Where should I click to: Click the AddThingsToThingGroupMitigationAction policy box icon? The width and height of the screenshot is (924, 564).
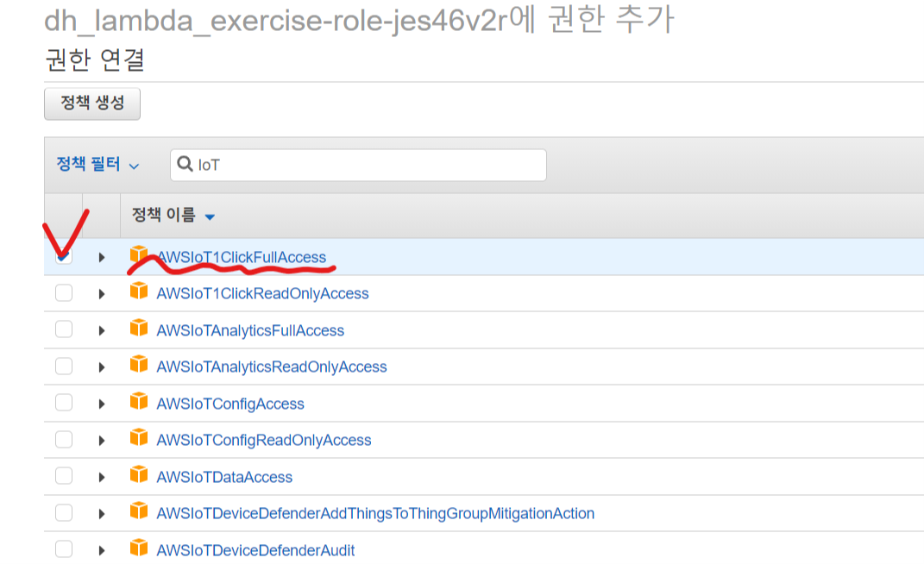point(139,511)
